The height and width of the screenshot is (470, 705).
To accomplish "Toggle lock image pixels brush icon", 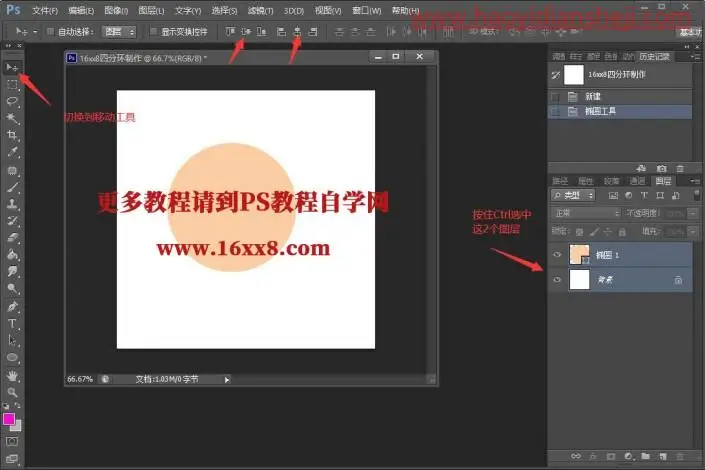I will click(594, 232).
